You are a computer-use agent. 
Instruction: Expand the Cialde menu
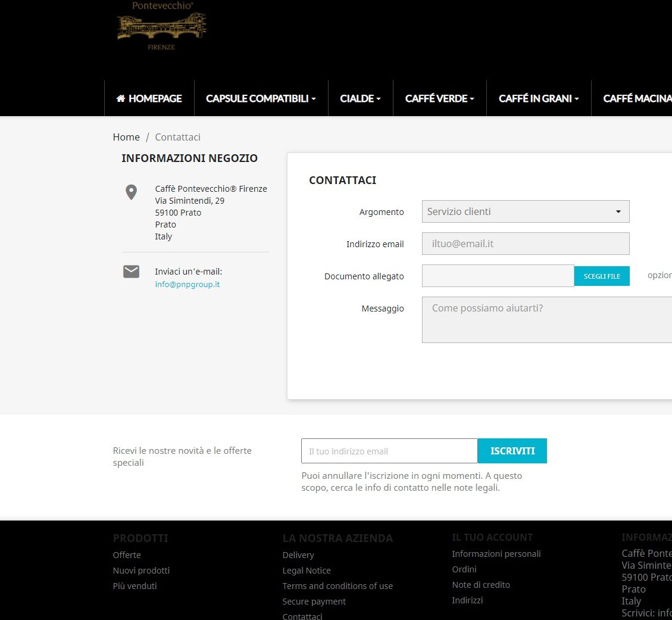(361, 99)
